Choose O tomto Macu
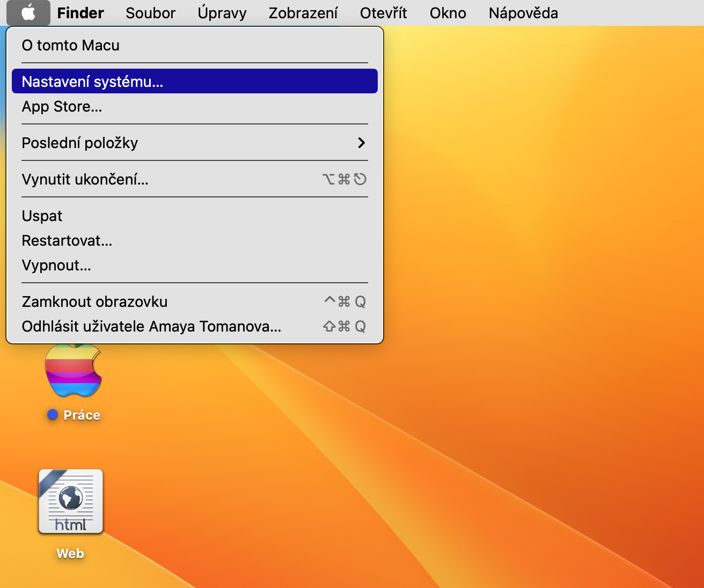The height and width of the screenshot is (588, 704). 195,46
